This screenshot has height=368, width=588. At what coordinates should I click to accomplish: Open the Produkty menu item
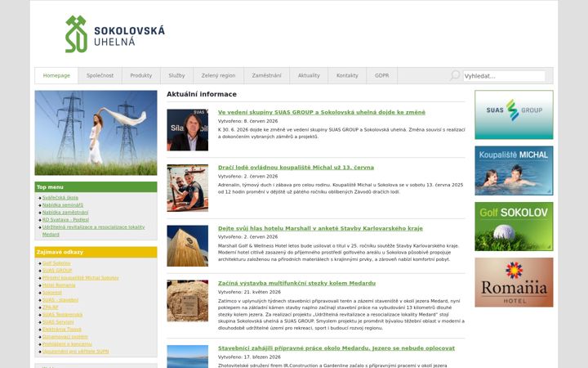(x=141, y=75)
